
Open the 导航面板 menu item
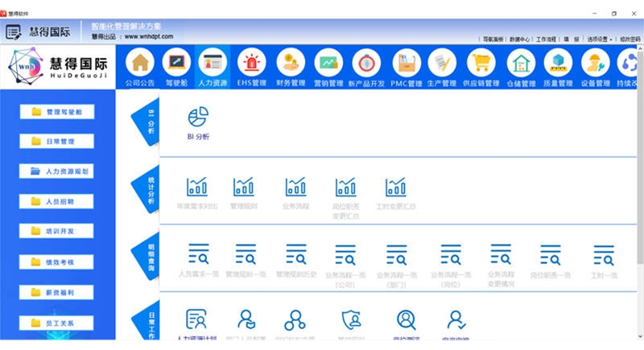[x=493, y=39]
